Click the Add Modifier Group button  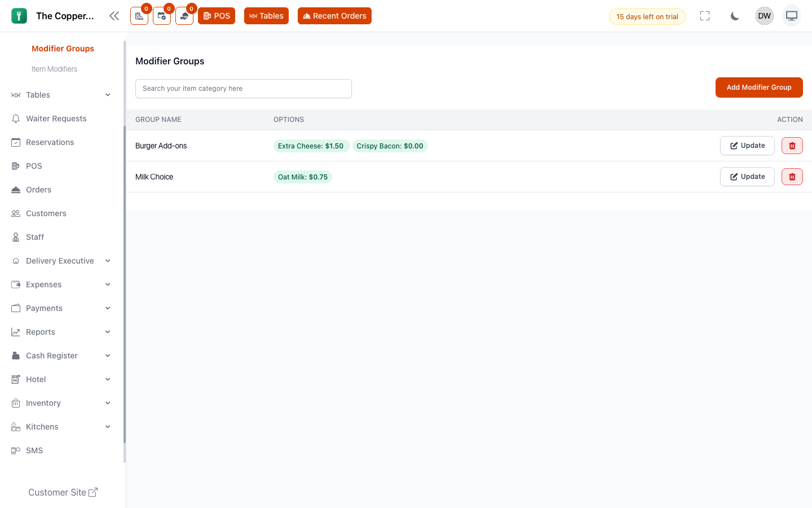(759, 87)
